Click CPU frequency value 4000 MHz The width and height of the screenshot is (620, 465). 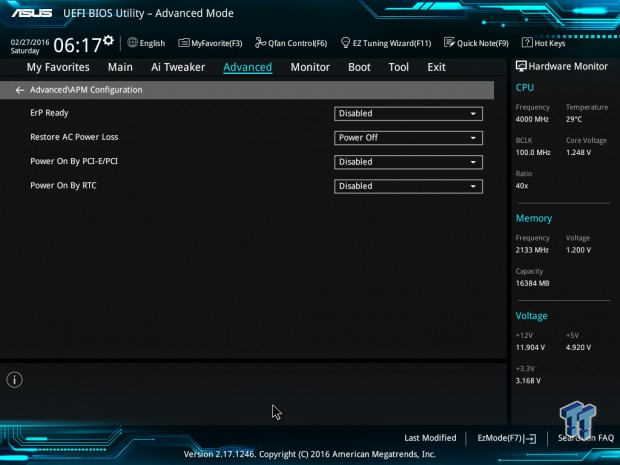coord(532,119)
